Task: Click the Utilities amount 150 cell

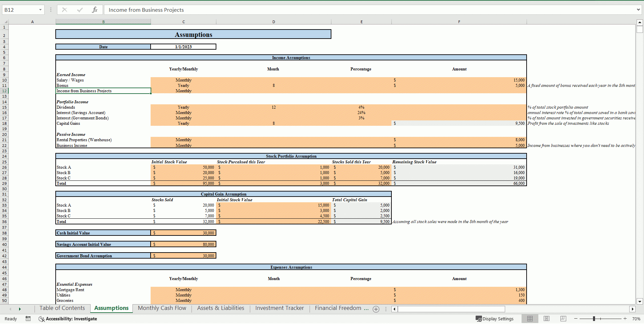Action: click(x=459, y=295)
